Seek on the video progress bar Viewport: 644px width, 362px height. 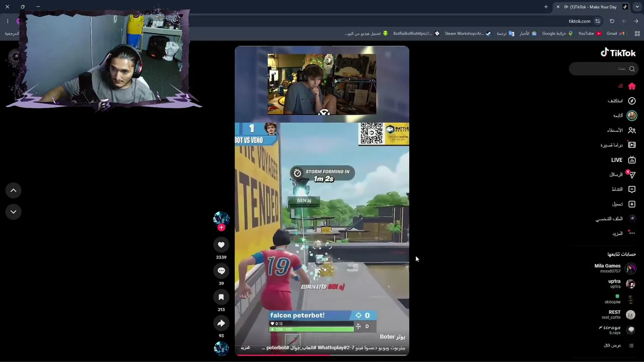322,355
